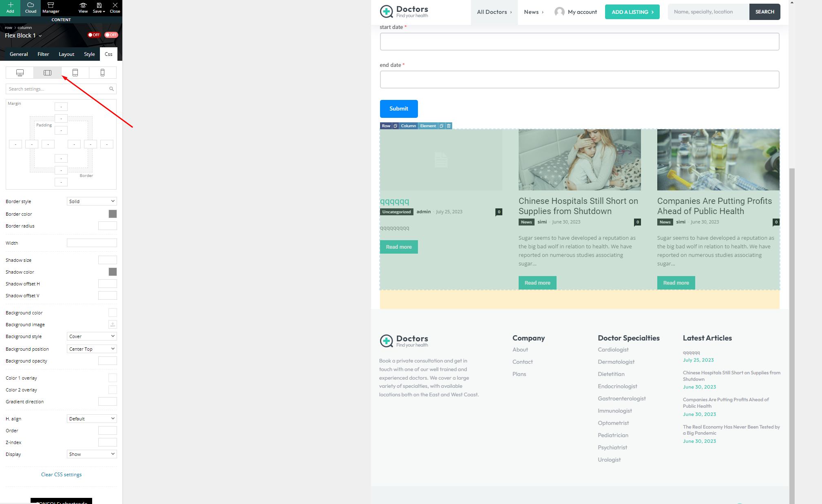822x504 pixels.
Task: Switch to the Layout tab
Action: 66,54
